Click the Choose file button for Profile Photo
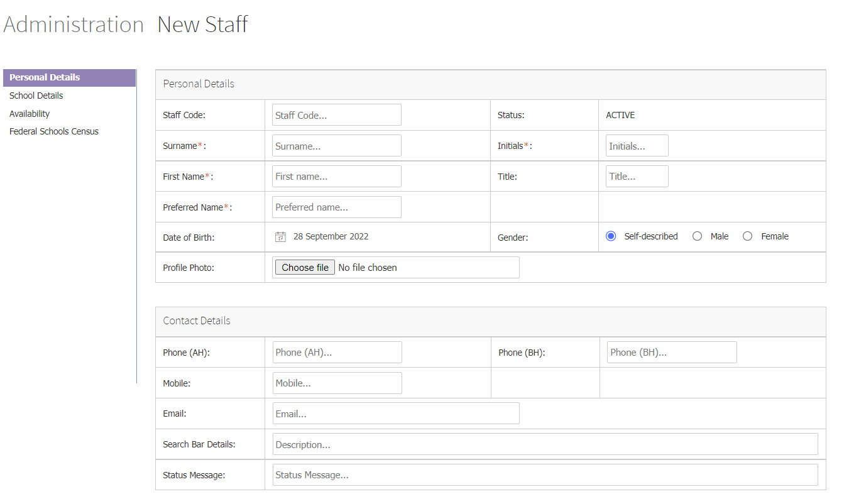Image resolution: width=849 pixels, height=504 pixels. [304, 266]
